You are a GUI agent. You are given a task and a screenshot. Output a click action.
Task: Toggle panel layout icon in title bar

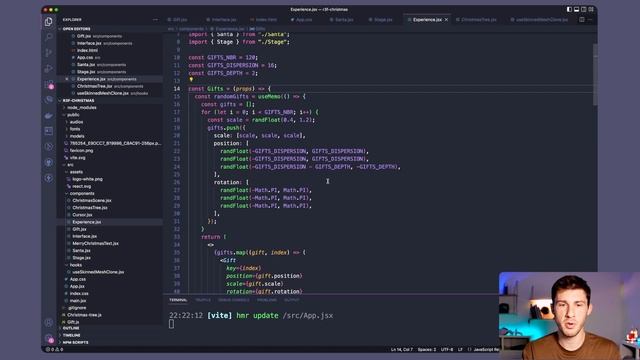point(576,9)
